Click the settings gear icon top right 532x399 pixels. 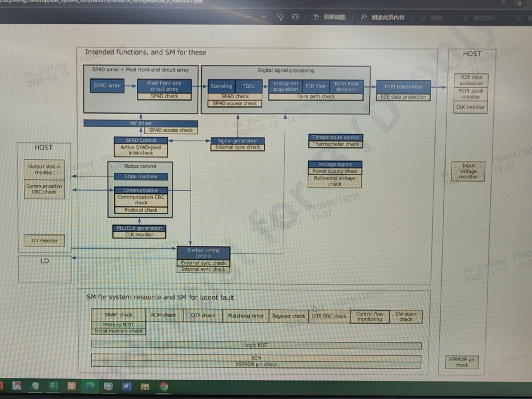518,3
